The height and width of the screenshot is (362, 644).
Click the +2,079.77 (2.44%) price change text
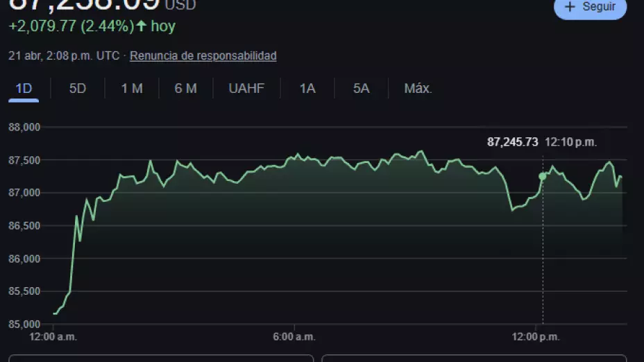(x=71, y=26)
